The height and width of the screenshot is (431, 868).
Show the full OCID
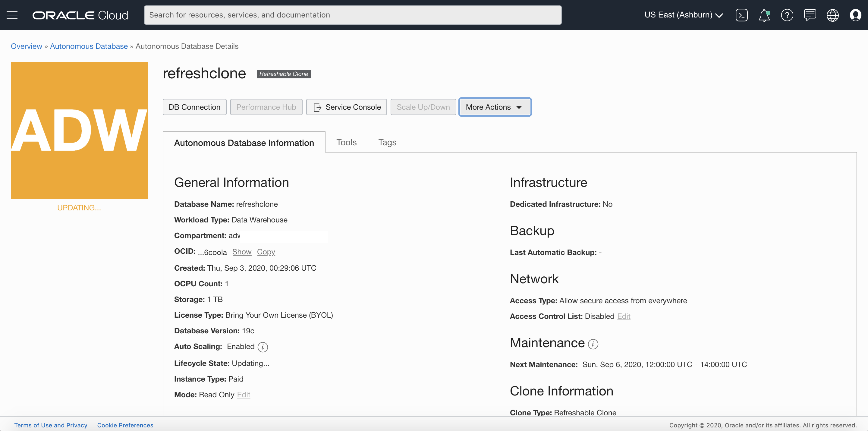coord(242,252)
